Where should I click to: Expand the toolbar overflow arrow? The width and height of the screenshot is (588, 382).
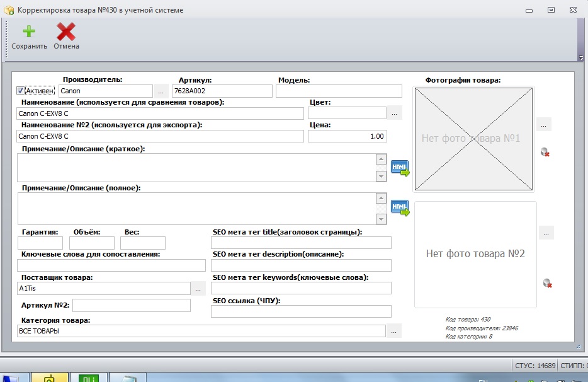tap(581, 58)
